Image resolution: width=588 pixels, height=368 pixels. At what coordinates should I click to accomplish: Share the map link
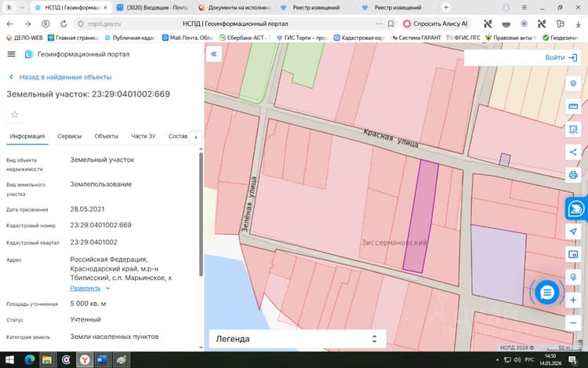coord(573,152)
